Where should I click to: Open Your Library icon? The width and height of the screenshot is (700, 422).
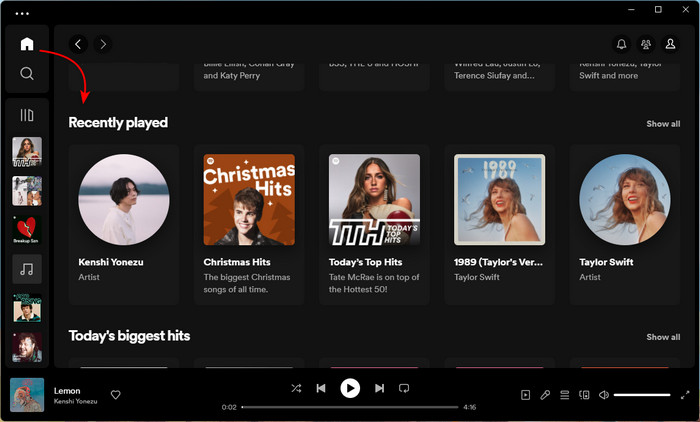coord(27,115)
